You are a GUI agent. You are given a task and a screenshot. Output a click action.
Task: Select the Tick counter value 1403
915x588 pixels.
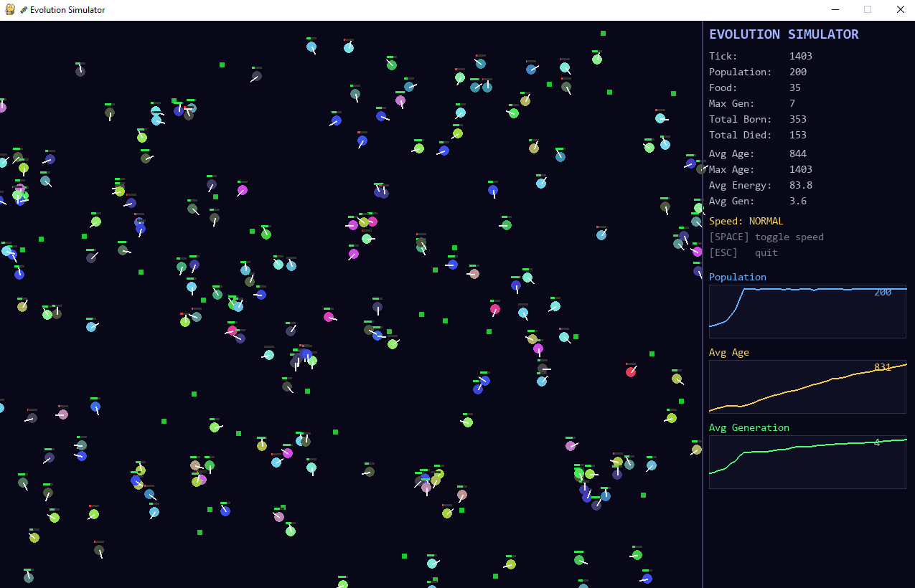800,56
